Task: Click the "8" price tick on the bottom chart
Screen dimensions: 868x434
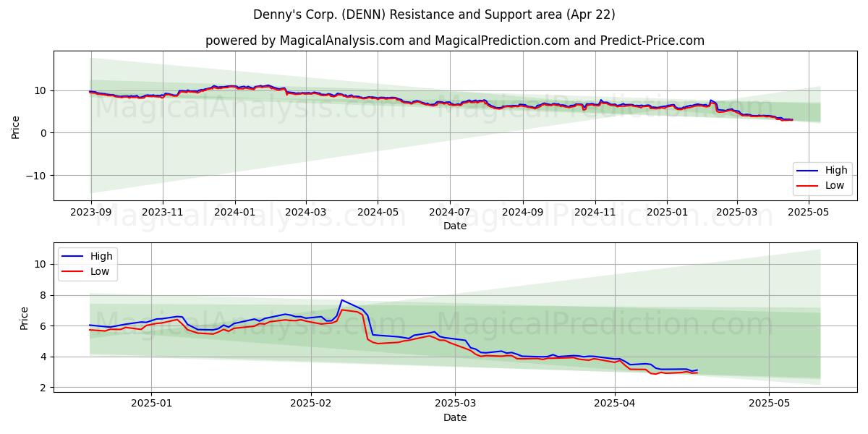Action: [43, 295]
